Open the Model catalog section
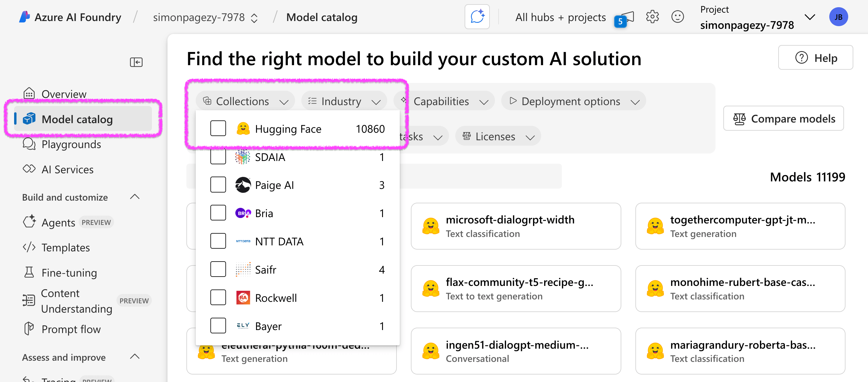 (77, 119)
